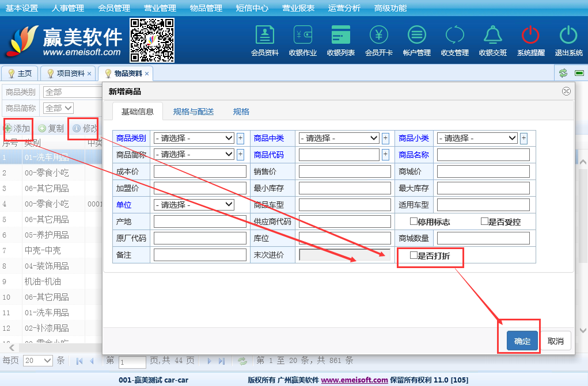
Task: Switch to the 规格与配送 tab
Action: point(194,112)
